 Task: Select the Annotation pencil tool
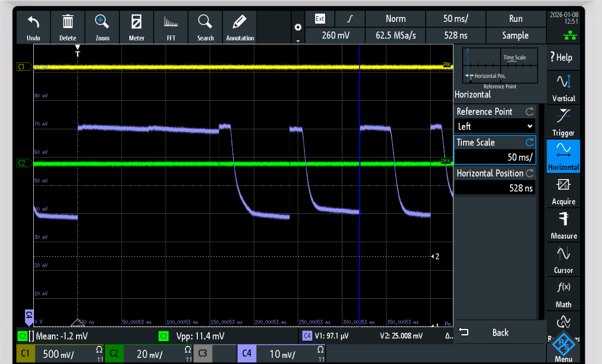coord(240,22)
